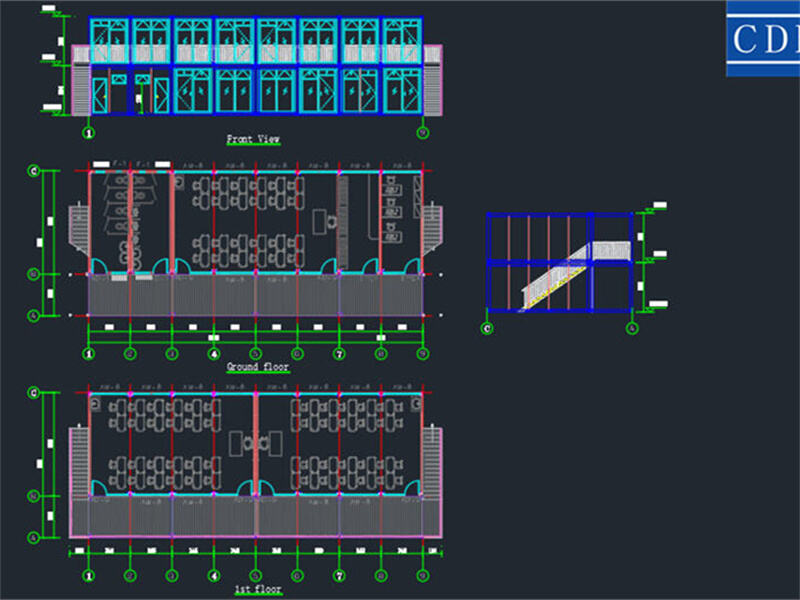Pick the corridor hatch area on Ground floor plan
This screenshot has width=800, height=600.
pyautogui.click(x=255, y=297)
